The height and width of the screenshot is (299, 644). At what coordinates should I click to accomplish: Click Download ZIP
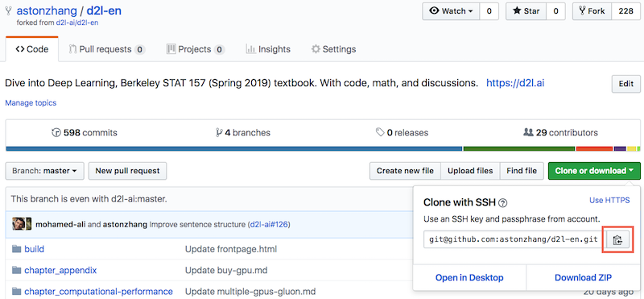(583, 277)
